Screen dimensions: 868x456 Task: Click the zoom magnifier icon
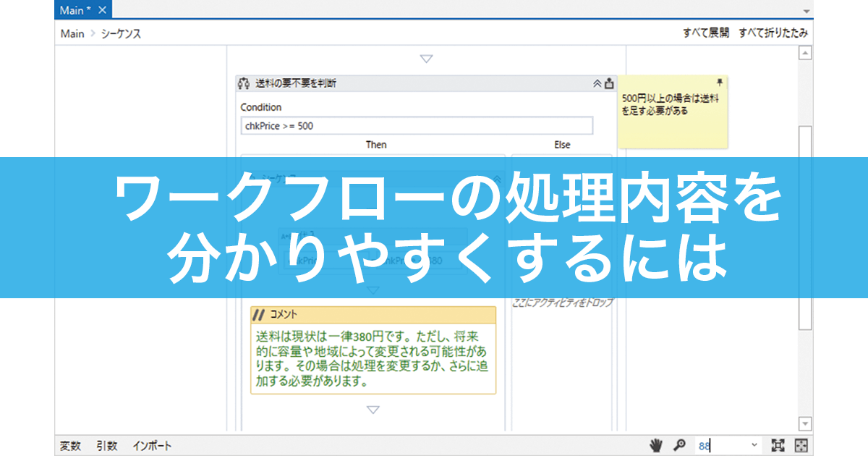point(679,445)
